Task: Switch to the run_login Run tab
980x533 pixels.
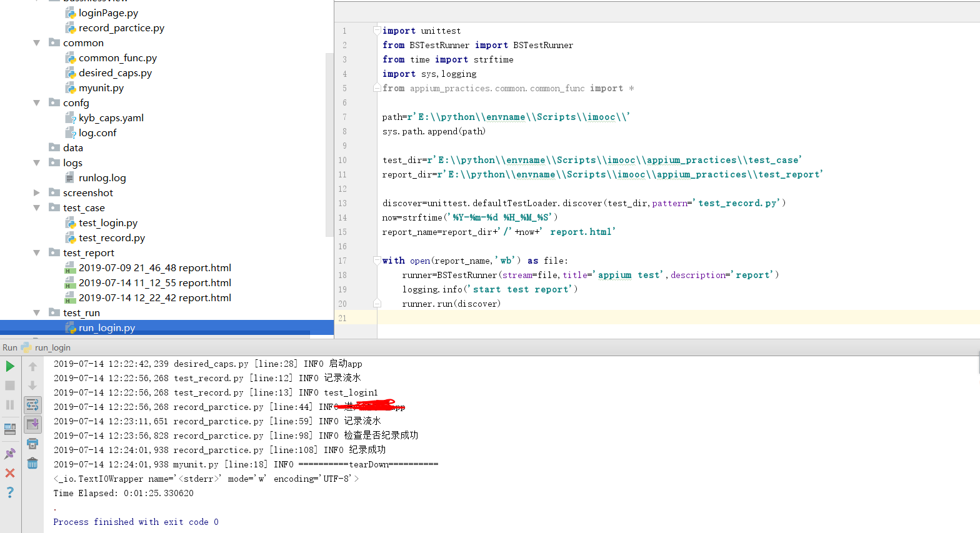Action: (46, 347)
